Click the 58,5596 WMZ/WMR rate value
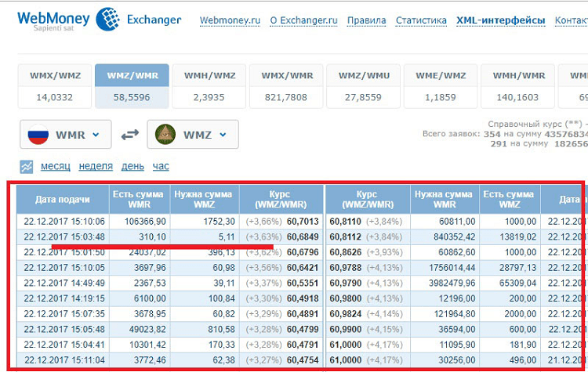Screen dimensions: 588x372 pos(132,97)
